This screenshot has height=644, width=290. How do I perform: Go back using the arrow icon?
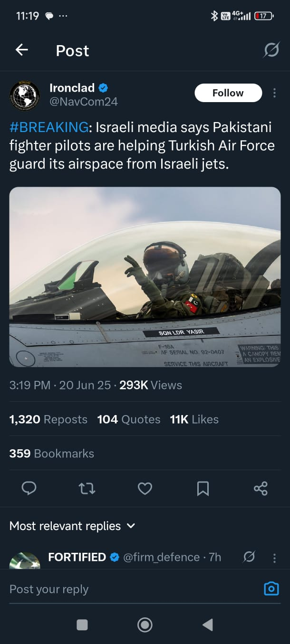21,50
